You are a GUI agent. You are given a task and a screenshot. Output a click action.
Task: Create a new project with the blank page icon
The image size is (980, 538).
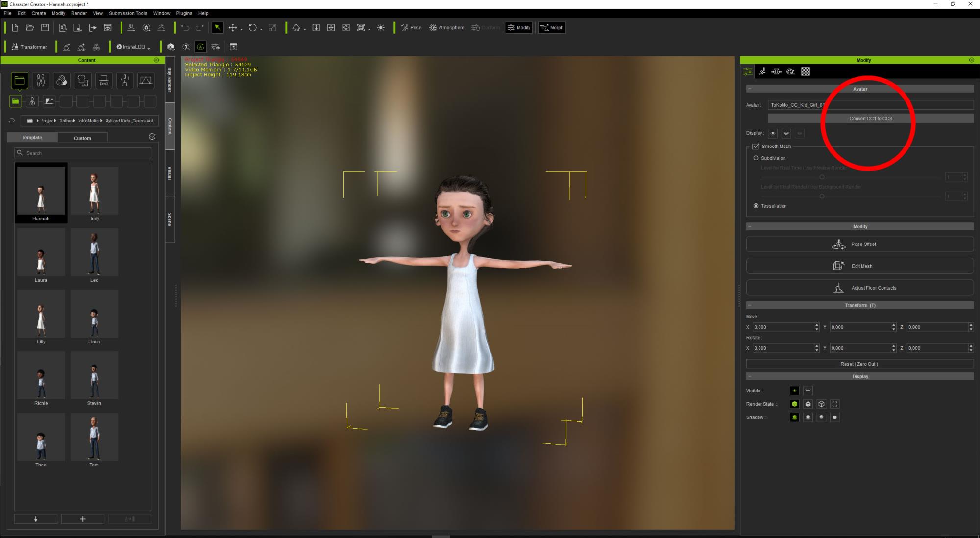15,28
